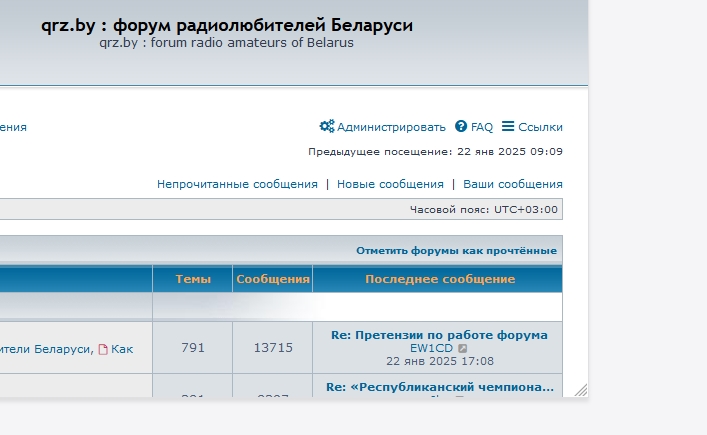Follow the Как subforum link
This screenshot has width=707, height=435.
122,349
